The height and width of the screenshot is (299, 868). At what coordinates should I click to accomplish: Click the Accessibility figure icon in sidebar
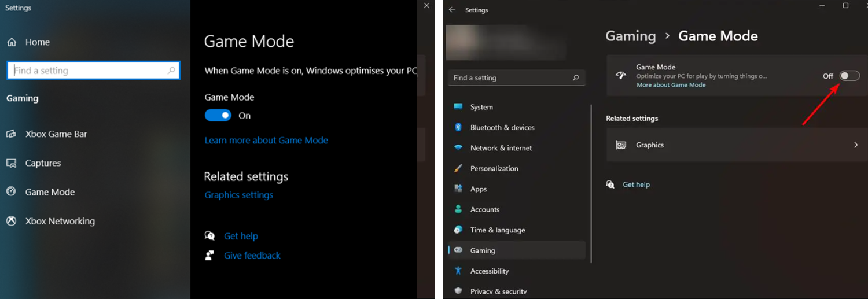coord(458,271)
